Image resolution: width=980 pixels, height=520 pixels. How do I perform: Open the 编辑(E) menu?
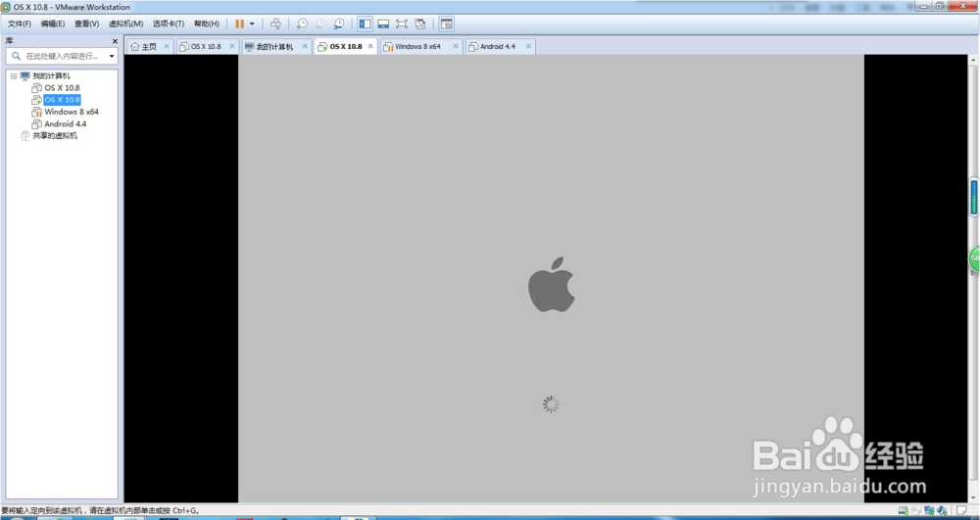coord(53,24)
